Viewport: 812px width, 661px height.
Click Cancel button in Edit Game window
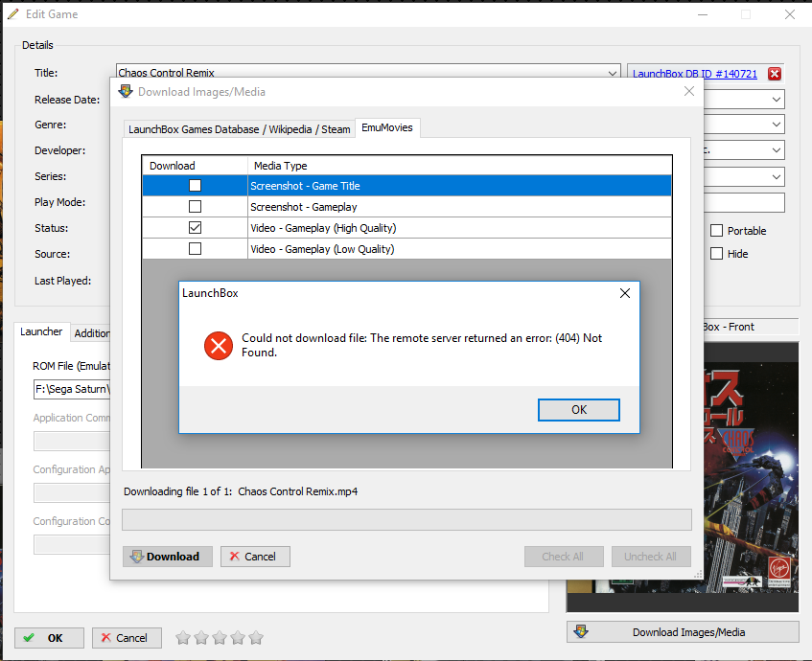[x=127, y=638]
